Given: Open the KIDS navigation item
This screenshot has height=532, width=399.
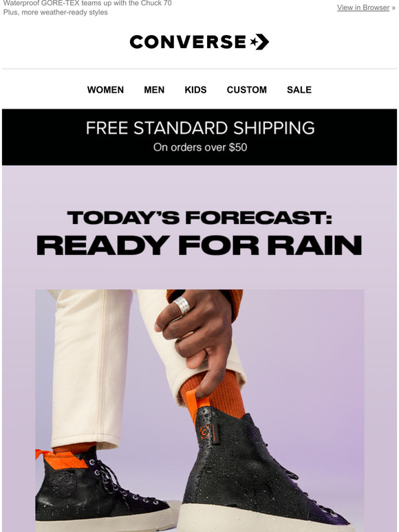Looking at the screenshot, I should [x=195, y=89].
